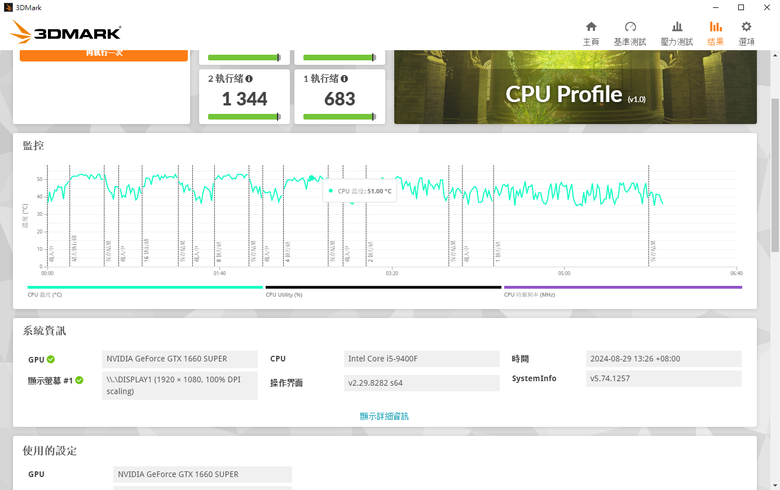Select SystemInfo version v5.74.1257
Image resolution: width=780 pixels, height=490 pixels.
[x=664, y=379]
